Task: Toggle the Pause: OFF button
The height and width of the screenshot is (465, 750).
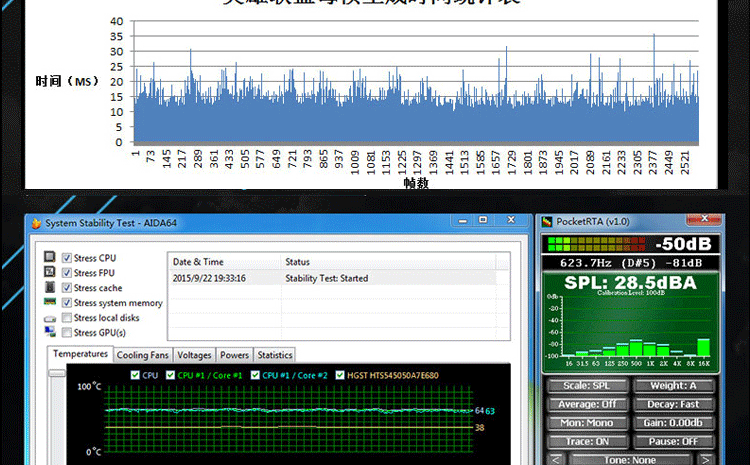Action: (673, 442)
